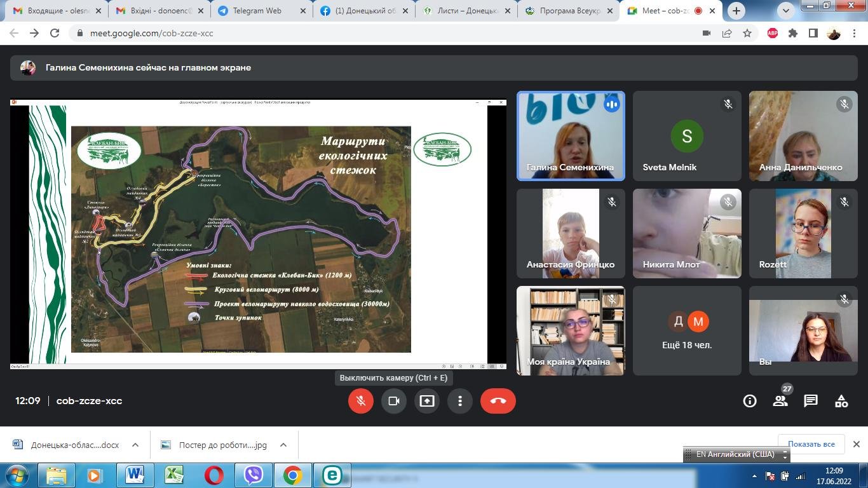
Task: Switch to 'Програма Всеукр' tab
Action: point(568,11)
